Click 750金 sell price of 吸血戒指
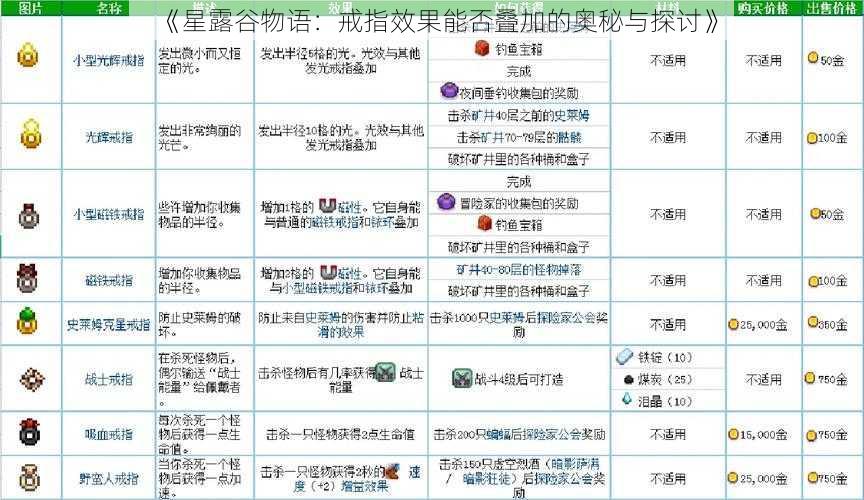This screenshot has width=864, height=500. click(x=833, y=434)
